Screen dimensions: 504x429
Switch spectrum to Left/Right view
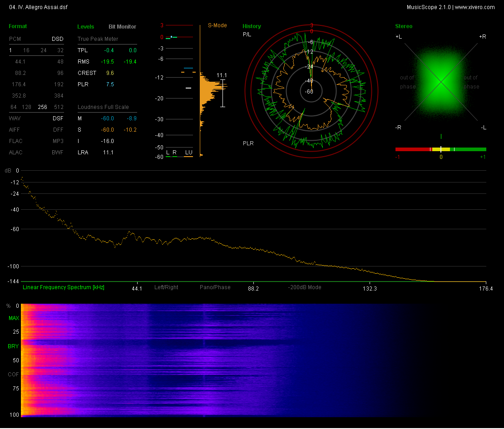[x=166, y=287]
